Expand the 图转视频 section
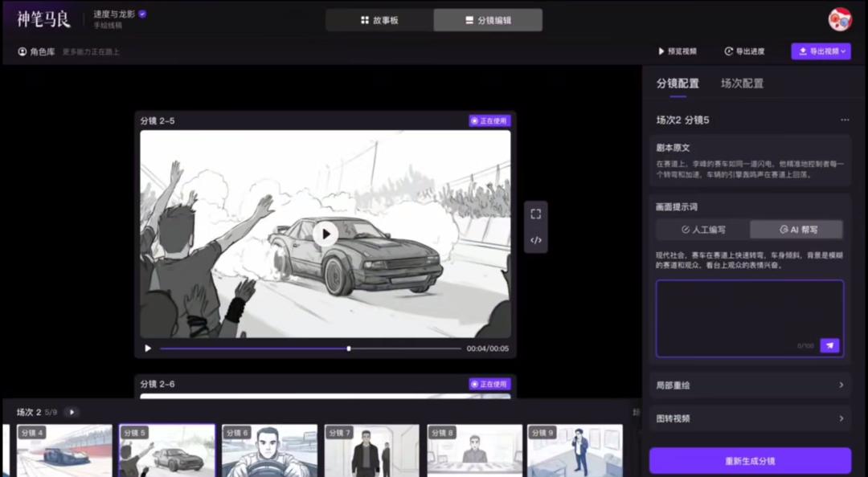The width and height of the screenshot is (868, 477). click(x=750, y=418)
